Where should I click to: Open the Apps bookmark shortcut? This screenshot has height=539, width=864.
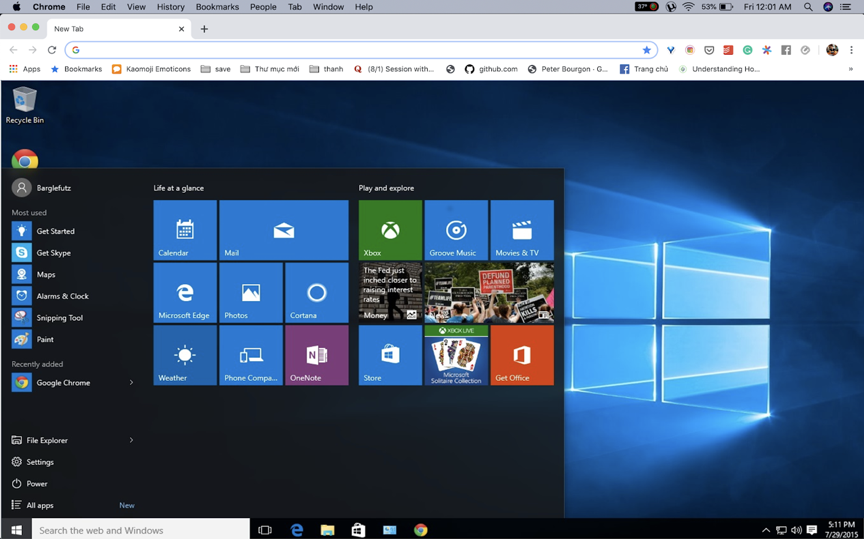pos(25,69)
